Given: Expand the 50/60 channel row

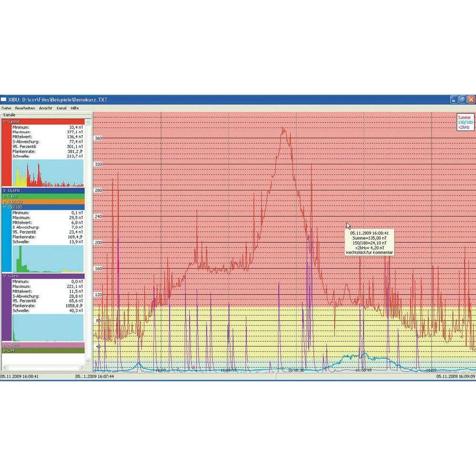Looking at the screenshot, I should 5,196.
